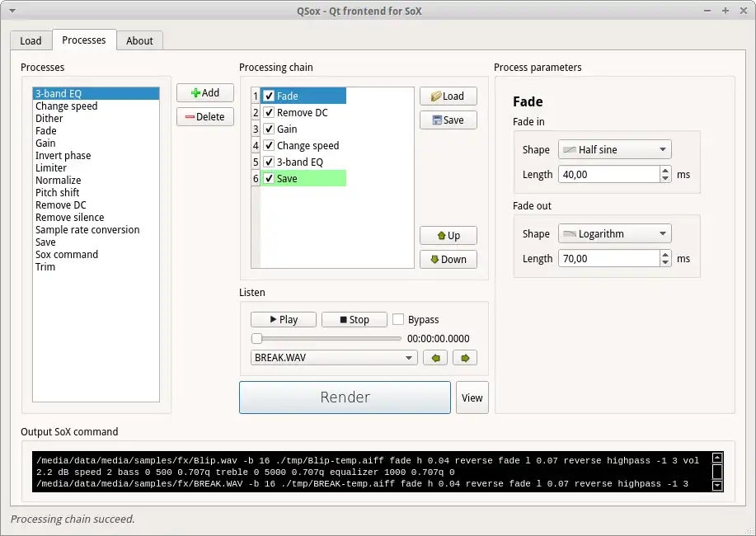Select Invert phase in Processes list

click(x=96, y=155)
